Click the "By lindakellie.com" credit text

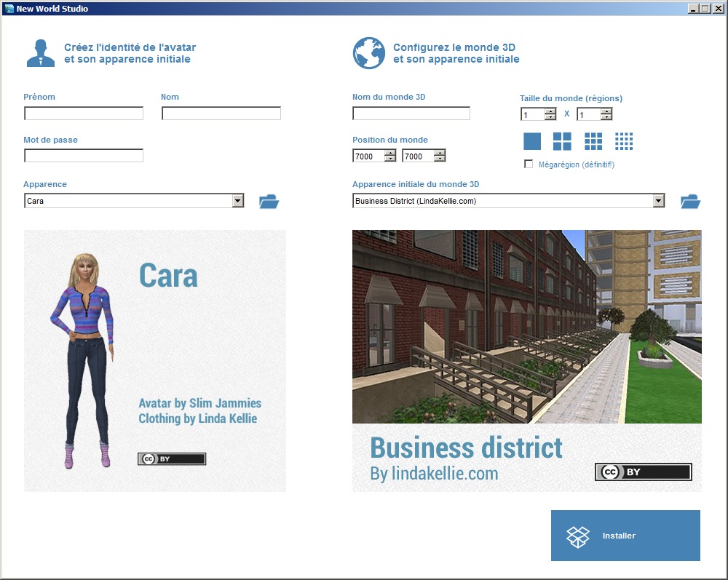pos(434,473)
